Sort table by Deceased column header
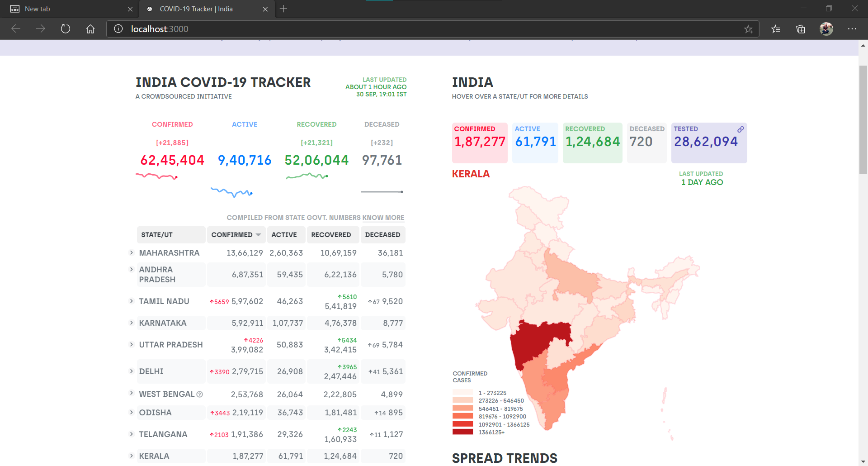868x466 pixels. [382, 235]
